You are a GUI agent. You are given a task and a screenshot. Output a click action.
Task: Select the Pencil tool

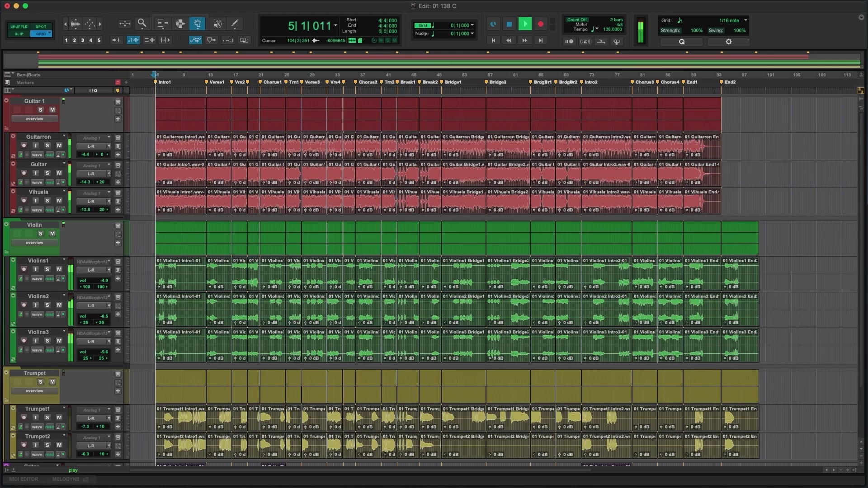(x=235, y=23)
